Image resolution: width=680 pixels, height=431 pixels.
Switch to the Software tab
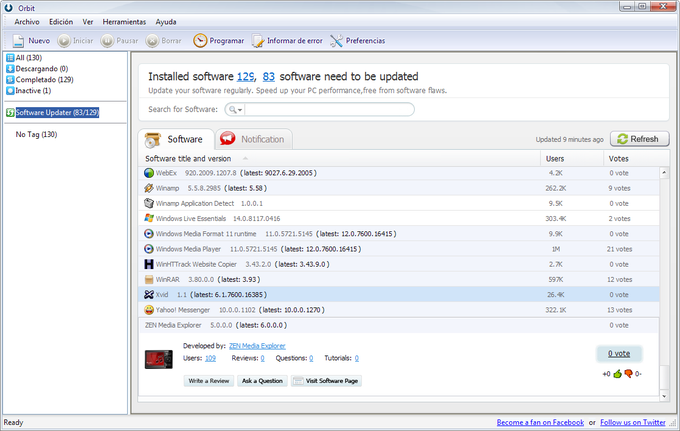coord(176,139)
